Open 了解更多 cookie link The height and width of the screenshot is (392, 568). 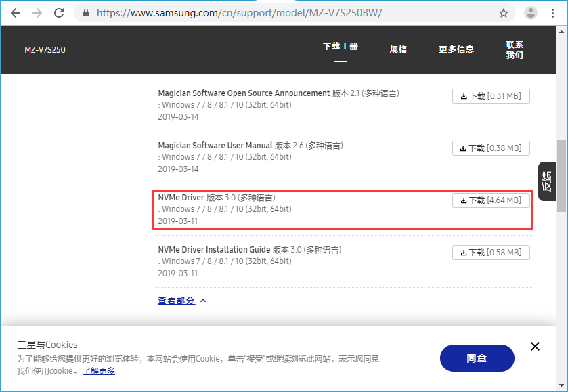tap(99, 370)
